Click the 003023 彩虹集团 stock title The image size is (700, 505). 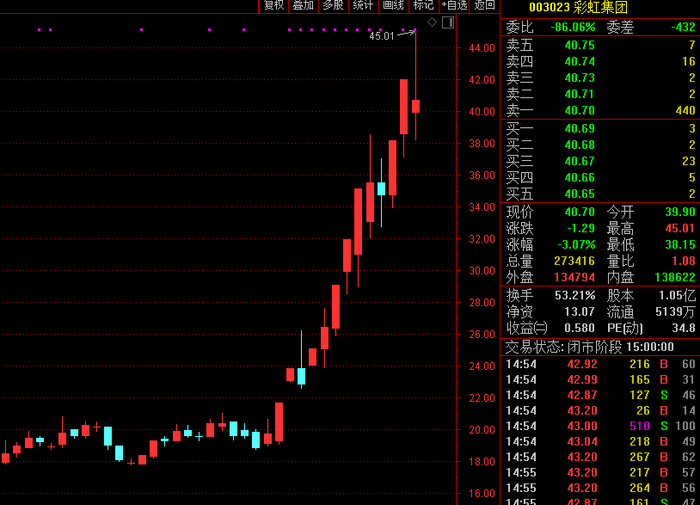pyautogui.click(x=578, y=7)
